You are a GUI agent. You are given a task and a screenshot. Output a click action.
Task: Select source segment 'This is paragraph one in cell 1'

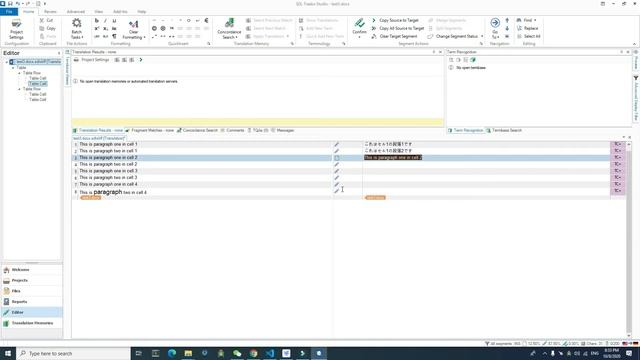tap(108, 144)
